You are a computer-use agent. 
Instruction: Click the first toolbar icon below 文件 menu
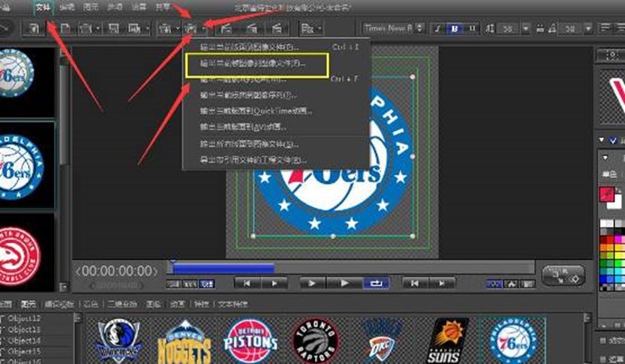[x=33, y=28]
